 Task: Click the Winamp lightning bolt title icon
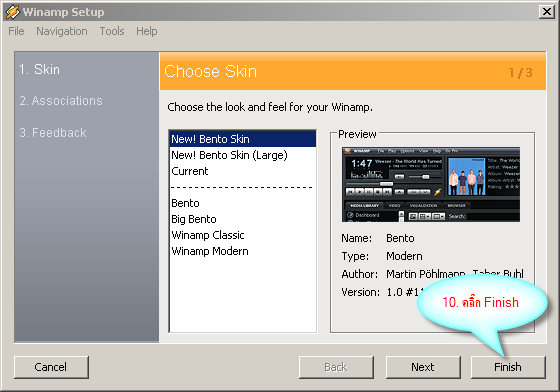(x=12, y=12)
